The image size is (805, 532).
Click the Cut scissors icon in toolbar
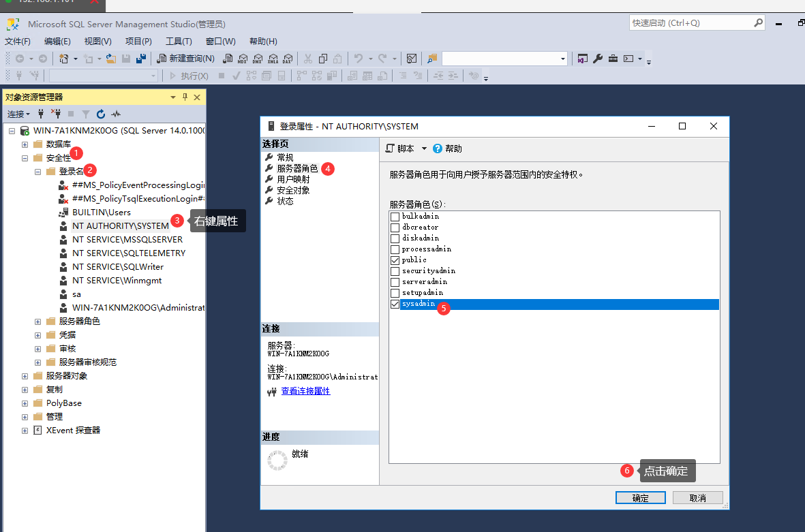pyautogui.click(x=308, y=59)
